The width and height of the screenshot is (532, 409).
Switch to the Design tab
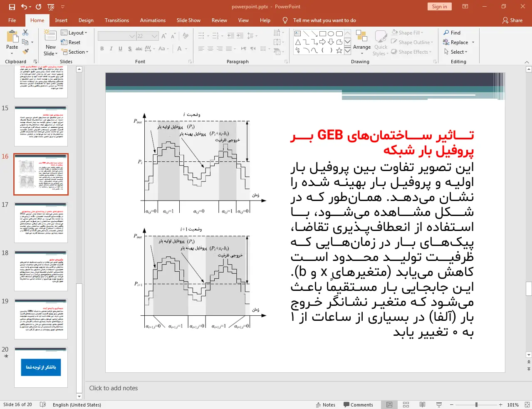pyautogui.click(x=86, y=20)
